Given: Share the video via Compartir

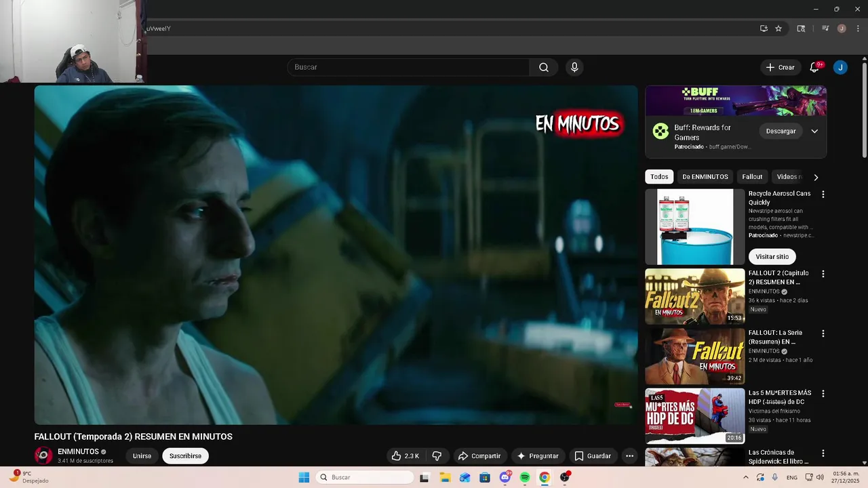Looking at the screenshot, I should pyautogui.click(x=479, y=456).
